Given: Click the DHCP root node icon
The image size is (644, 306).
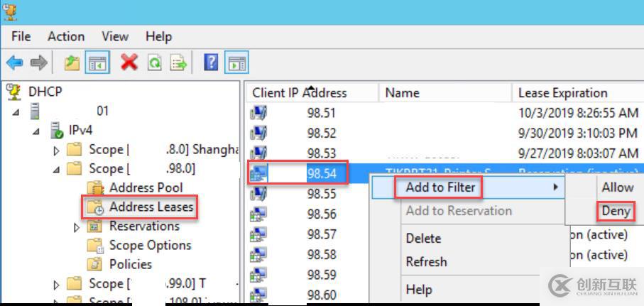Looking at the screenshot, I should pyautogui.click(x=14, y=92).
